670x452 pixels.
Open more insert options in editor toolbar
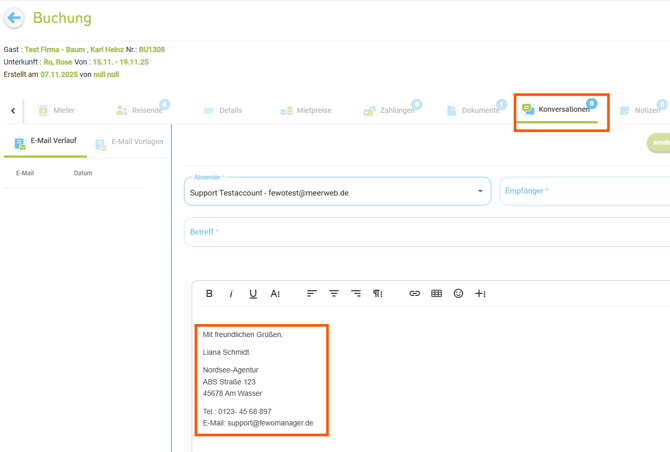pyautogui.click(x=480, y=294)
